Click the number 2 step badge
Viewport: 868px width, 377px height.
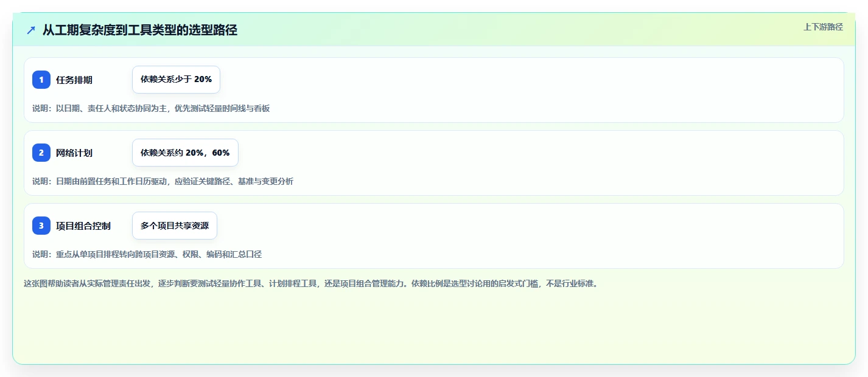click(41, 153)
